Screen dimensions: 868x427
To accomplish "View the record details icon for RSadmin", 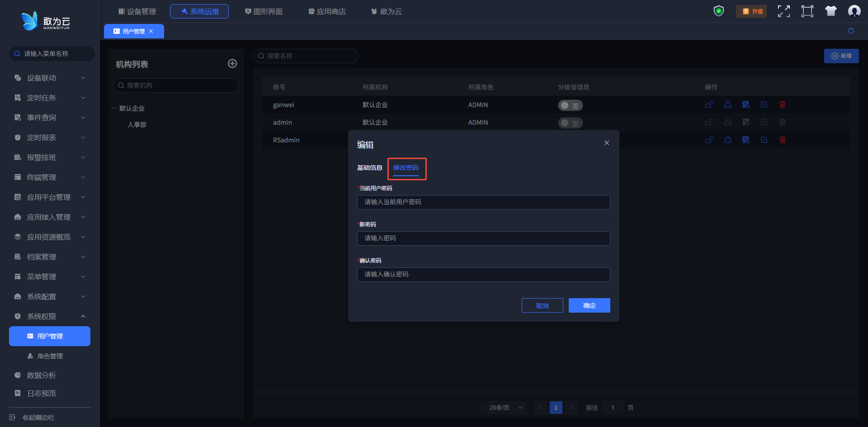I will [746, 140].
